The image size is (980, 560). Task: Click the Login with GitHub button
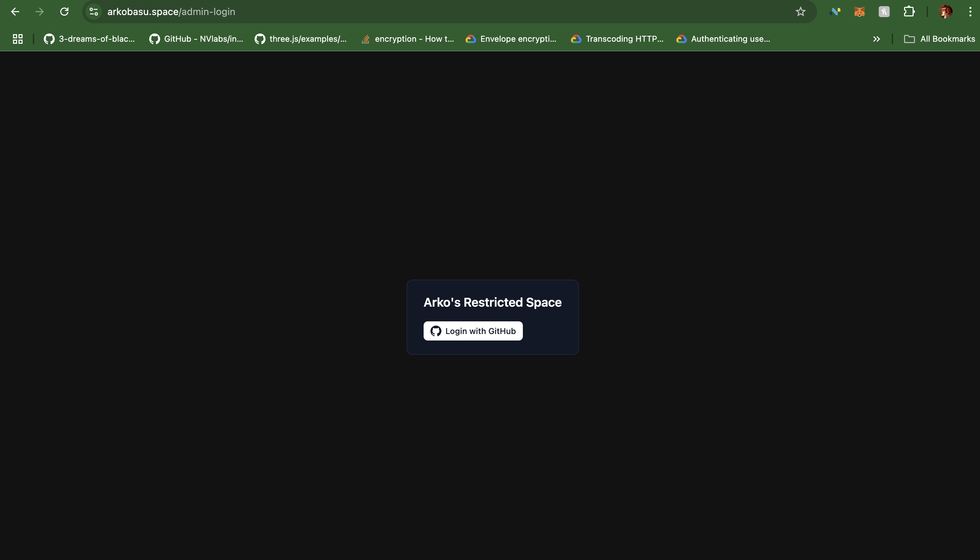click(x=473, y=331)
